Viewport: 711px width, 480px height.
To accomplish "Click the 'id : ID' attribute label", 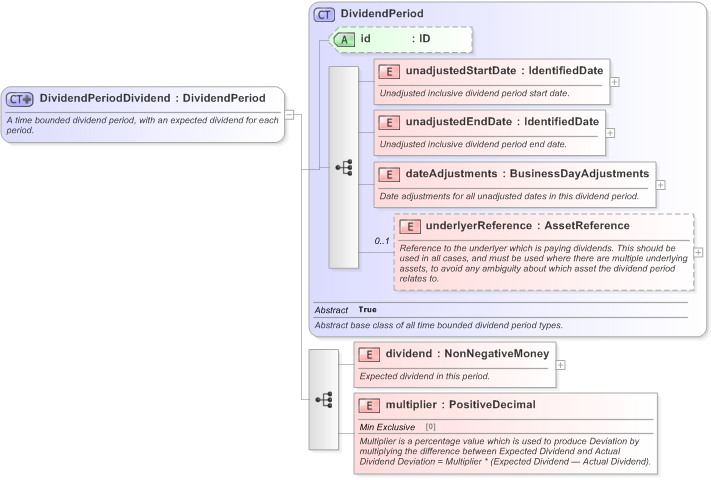I will [x=395, y=39].
